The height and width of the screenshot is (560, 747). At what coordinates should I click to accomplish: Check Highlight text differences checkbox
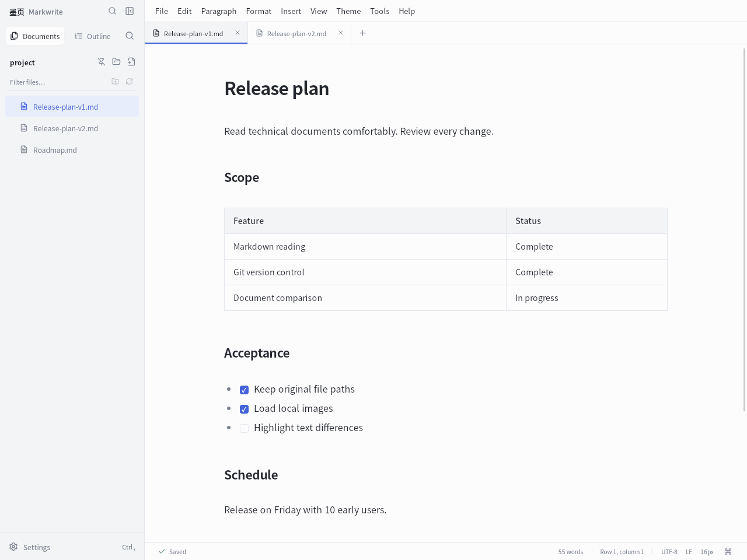click(x=244, y=428)
